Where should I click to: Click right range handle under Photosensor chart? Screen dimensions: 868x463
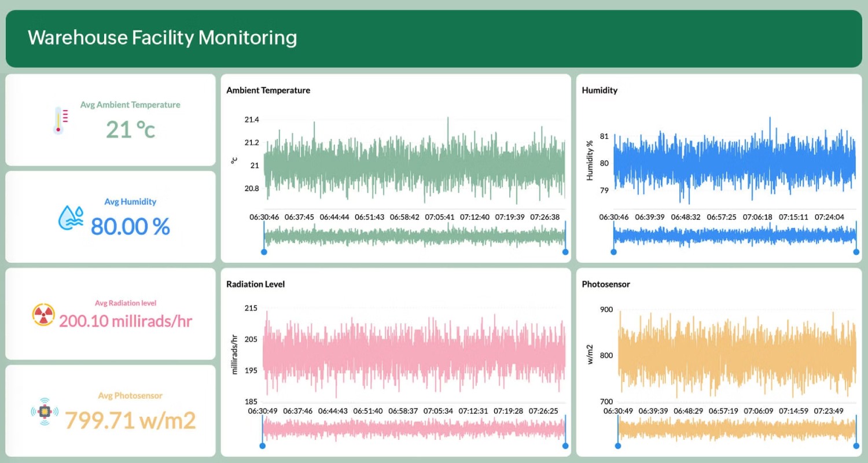click(856, 446)
